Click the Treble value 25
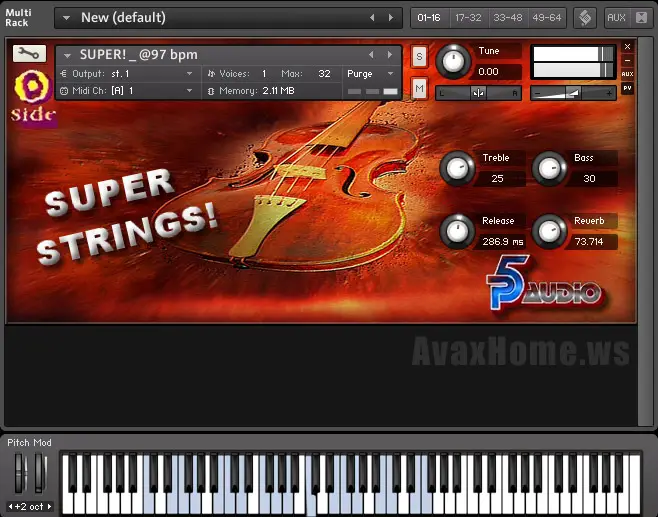Viewport: 658px width, 517px height. (497, 179)
